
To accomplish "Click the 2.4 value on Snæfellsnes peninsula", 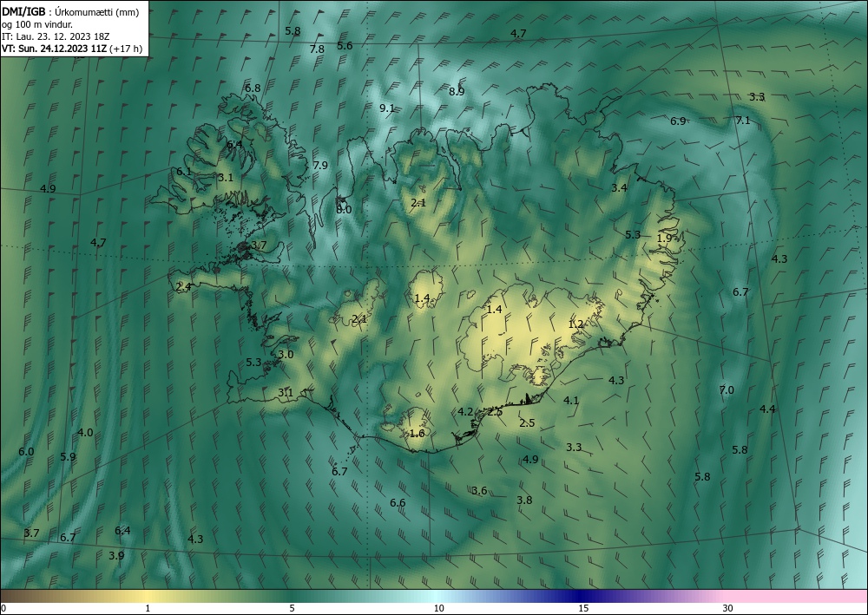I will pyautogui.click(x=183, y=287).
